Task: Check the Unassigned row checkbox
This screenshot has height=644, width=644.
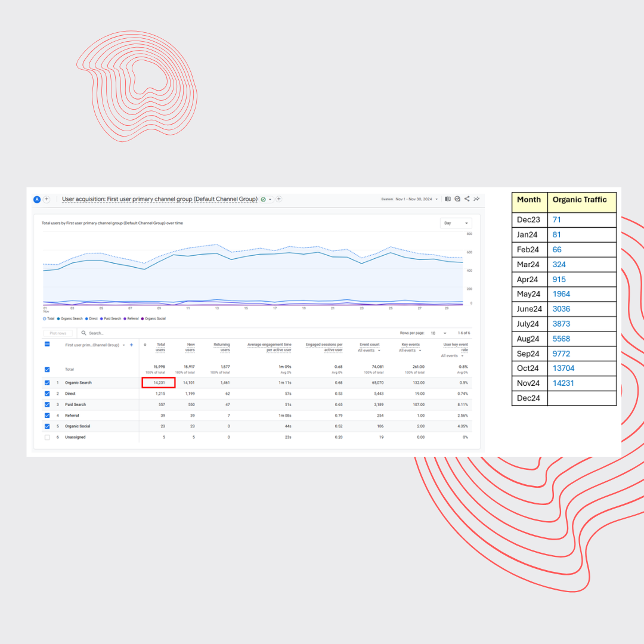Action: click(47, 437)
